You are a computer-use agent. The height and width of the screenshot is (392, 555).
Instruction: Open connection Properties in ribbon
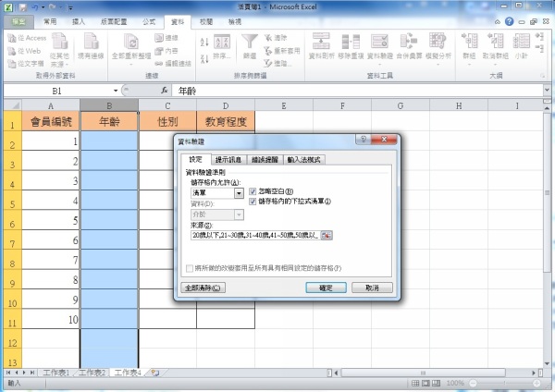pyautogui.click(x=166, y=51)
